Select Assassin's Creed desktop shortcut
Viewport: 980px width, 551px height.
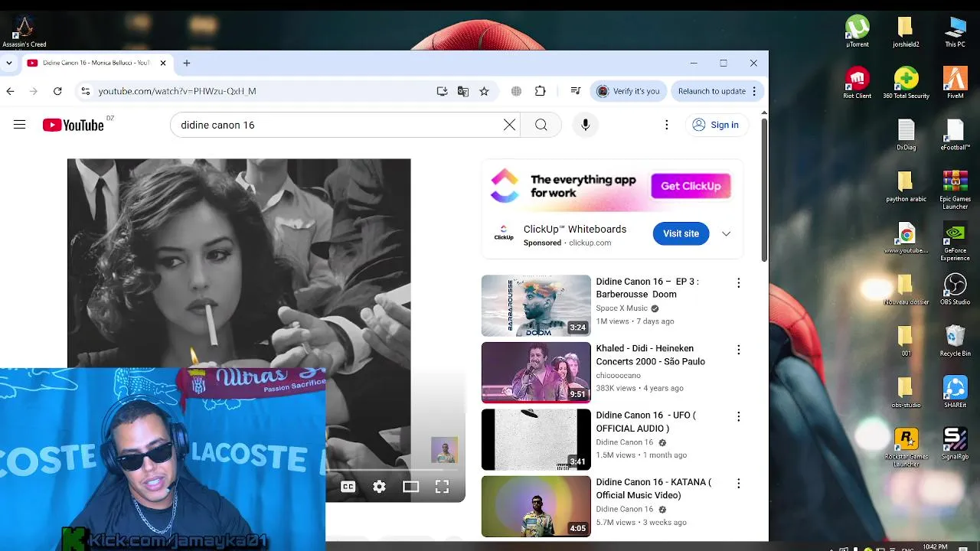tap(24, 31)
